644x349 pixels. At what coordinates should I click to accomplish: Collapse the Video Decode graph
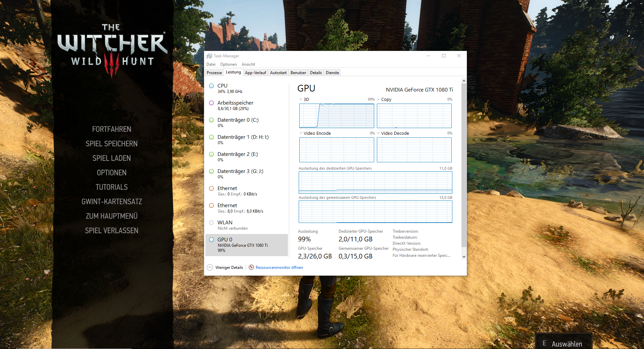(379, 133)
